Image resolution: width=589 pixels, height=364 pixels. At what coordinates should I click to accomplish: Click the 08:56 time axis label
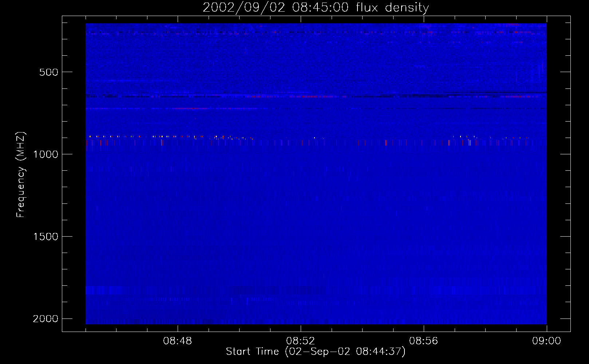(x=424, y=341)
